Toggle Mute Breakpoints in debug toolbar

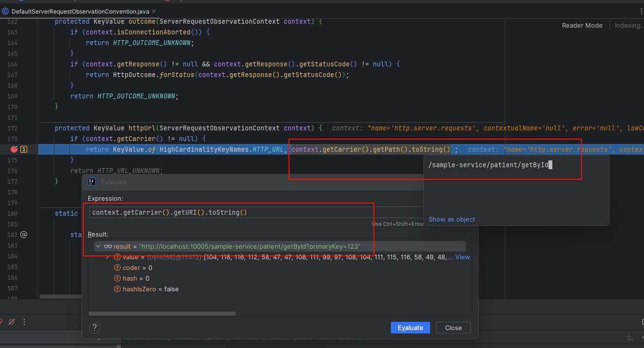(12, 322)
